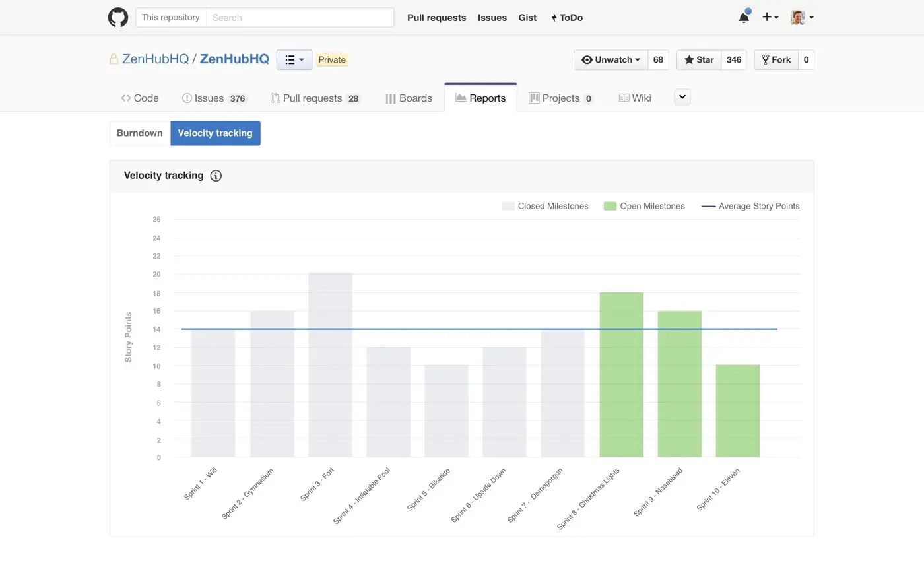The height and width of the screenshot is (561, 924).
Task: Toggle Open Milestones legend swatch
Action: coord(610,206)
